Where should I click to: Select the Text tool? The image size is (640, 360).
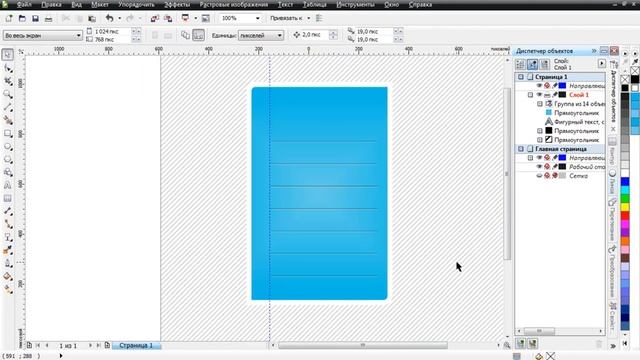coord(8,185)
